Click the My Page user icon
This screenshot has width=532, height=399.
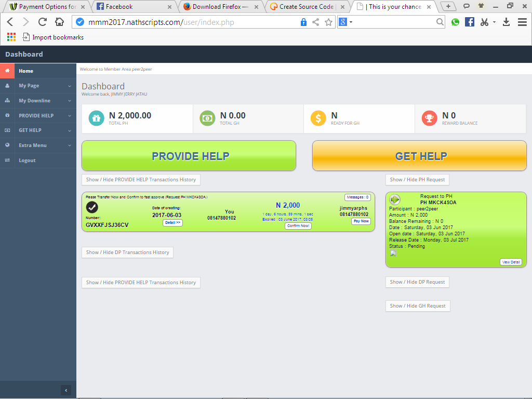(7, 85)
